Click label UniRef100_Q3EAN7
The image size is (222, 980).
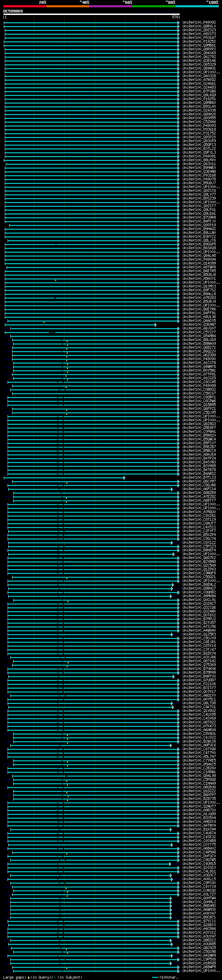pos(199,324)
